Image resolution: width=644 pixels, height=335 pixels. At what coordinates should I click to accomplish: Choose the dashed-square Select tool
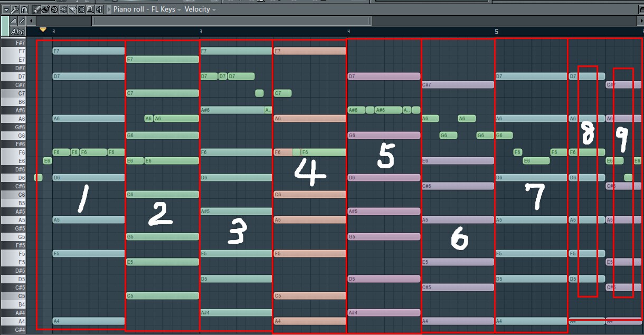tap(81, 9)
